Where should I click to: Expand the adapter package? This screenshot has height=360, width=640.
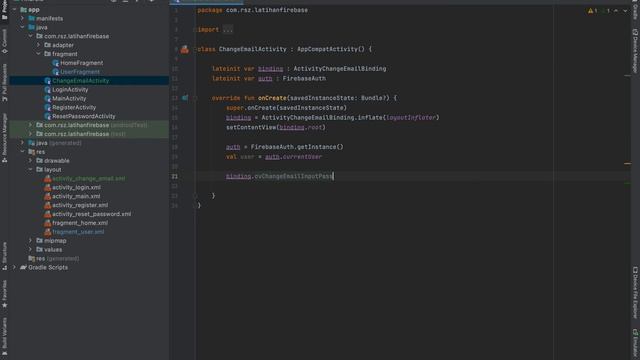(39, 45)
